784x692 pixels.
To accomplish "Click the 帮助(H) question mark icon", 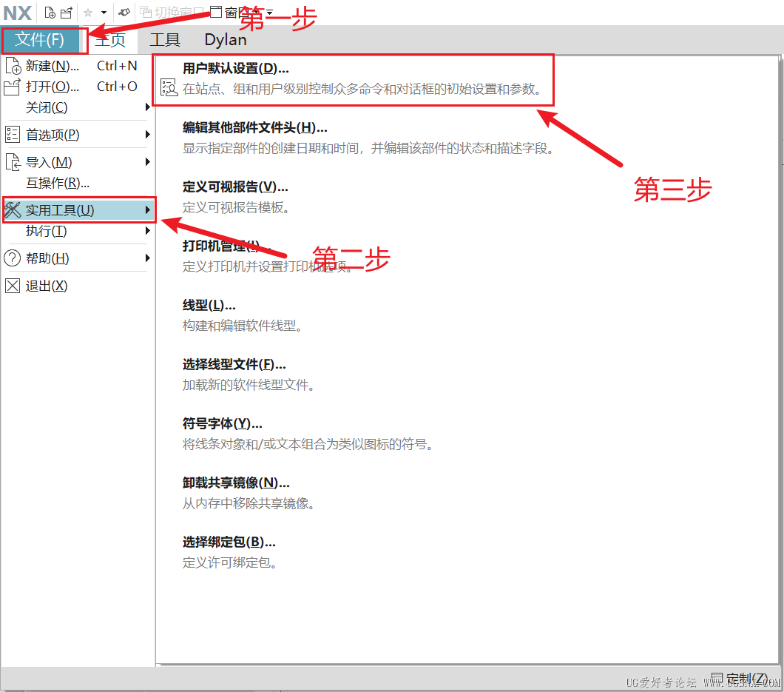I will 13,258.
